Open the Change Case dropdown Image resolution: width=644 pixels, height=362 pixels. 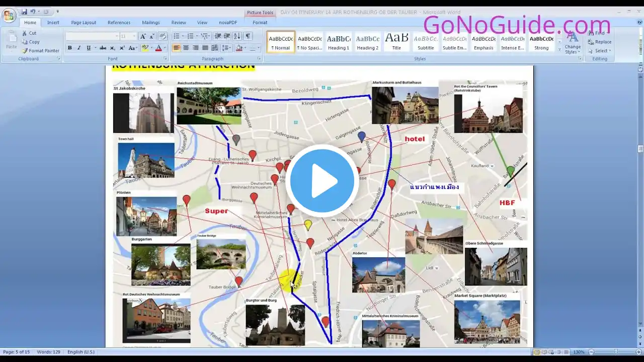133,48
